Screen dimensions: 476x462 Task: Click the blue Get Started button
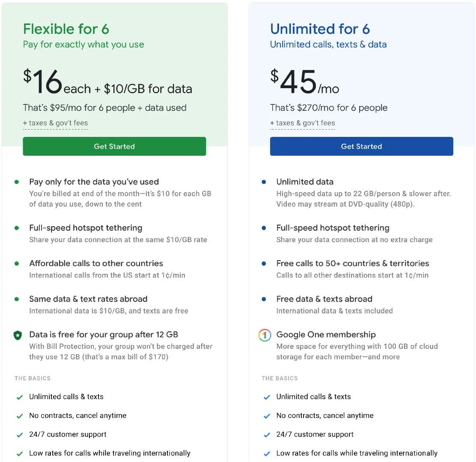[362, 146]
